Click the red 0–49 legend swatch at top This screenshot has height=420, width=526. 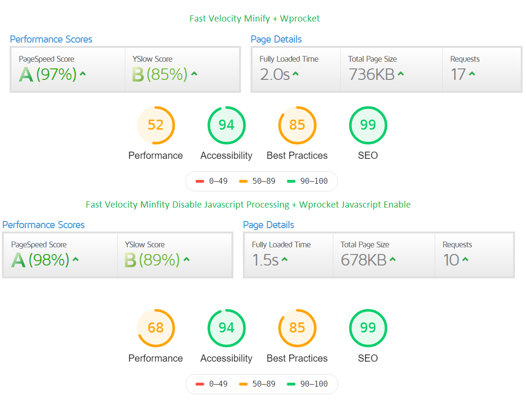[x=200, y=181]
